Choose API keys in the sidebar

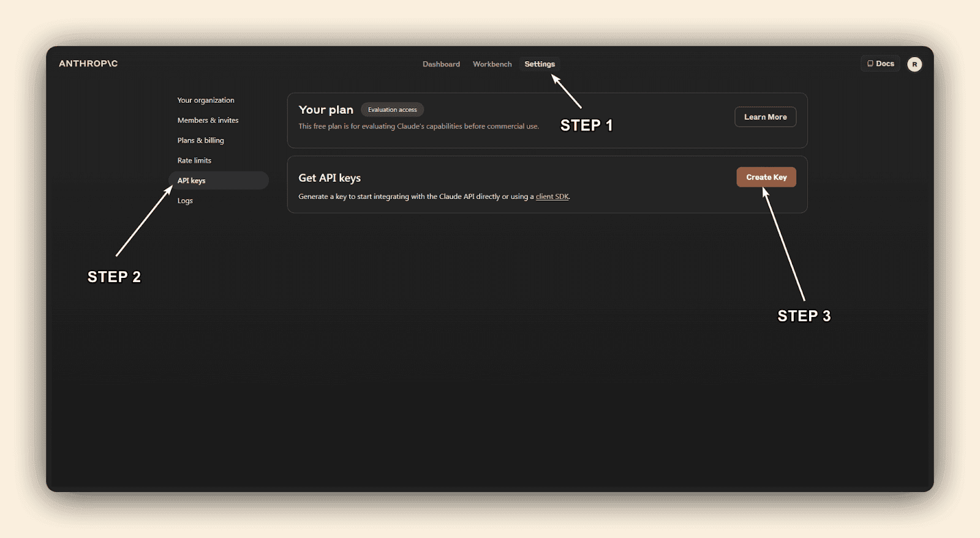[192, 181]
